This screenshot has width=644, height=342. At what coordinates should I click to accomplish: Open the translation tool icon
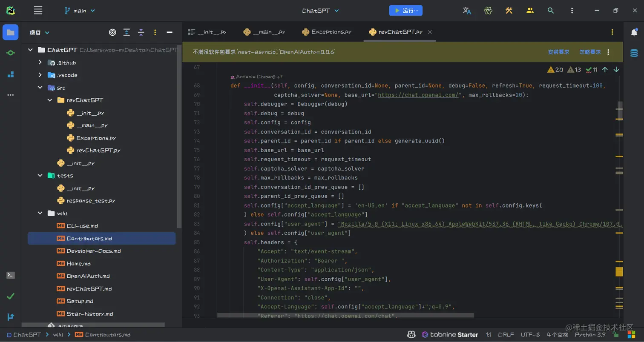pos(467,11)
